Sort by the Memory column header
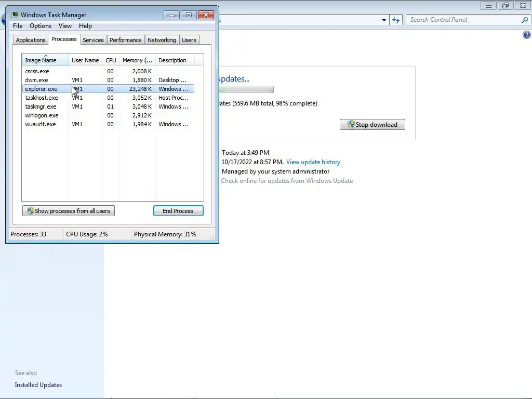The height and width of the screenshot is (399, 532). tap(137, 60)
